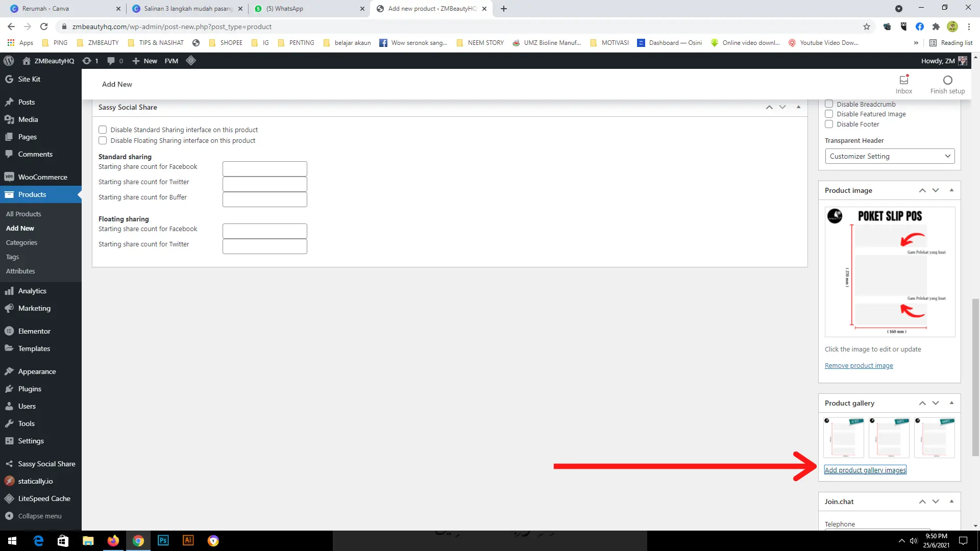
Task: Switch to the WhatsApp browser tab
Action: tap(309, 9)
